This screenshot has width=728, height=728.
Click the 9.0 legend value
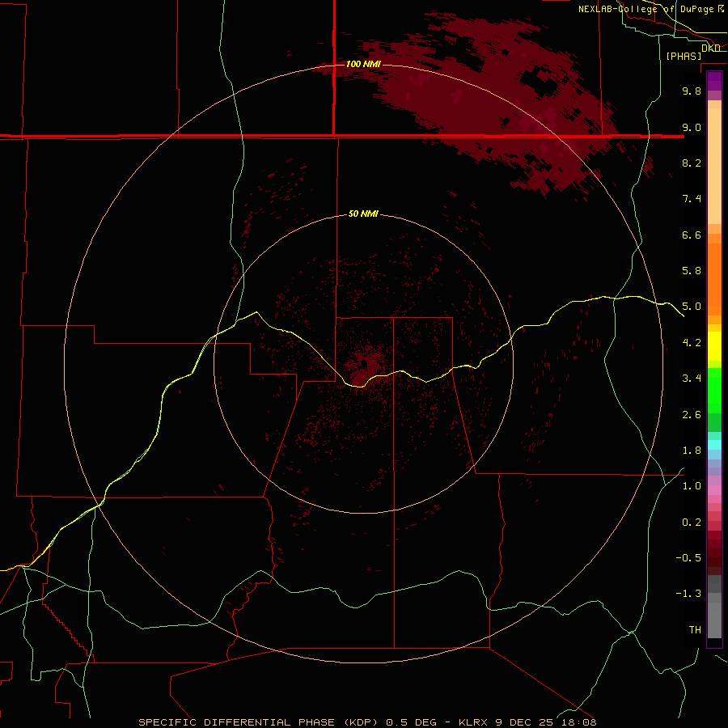692,127
